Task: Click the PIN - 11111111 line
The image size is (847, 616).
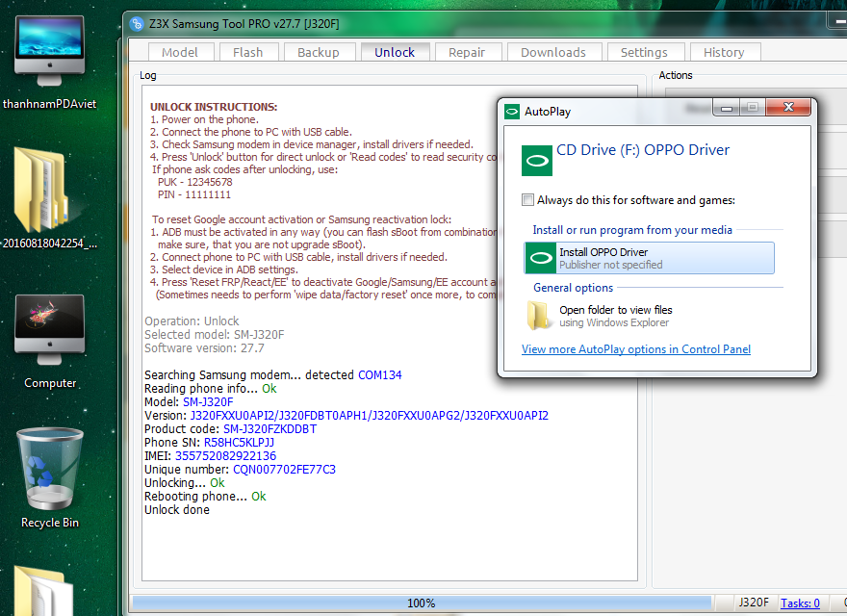Action: (x=193, y=194)
